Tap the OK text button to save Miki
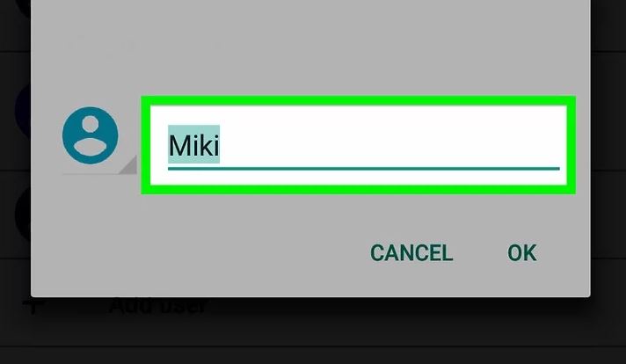 tap(521, 252)
